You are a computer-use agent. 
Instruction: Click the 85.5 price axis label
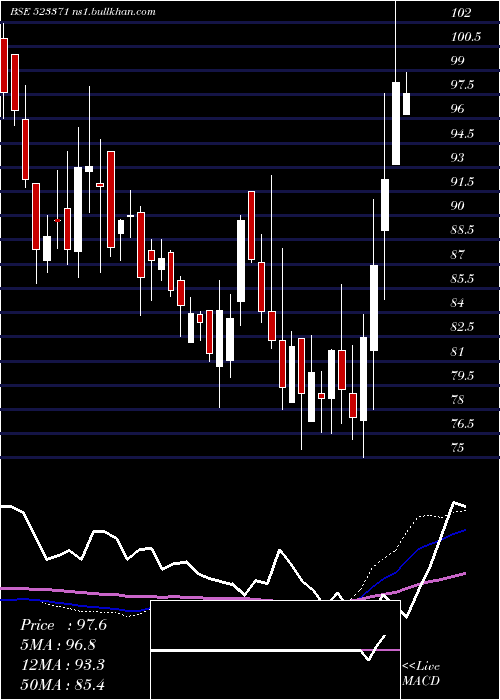pyautogui.click(x=462, y=279)
